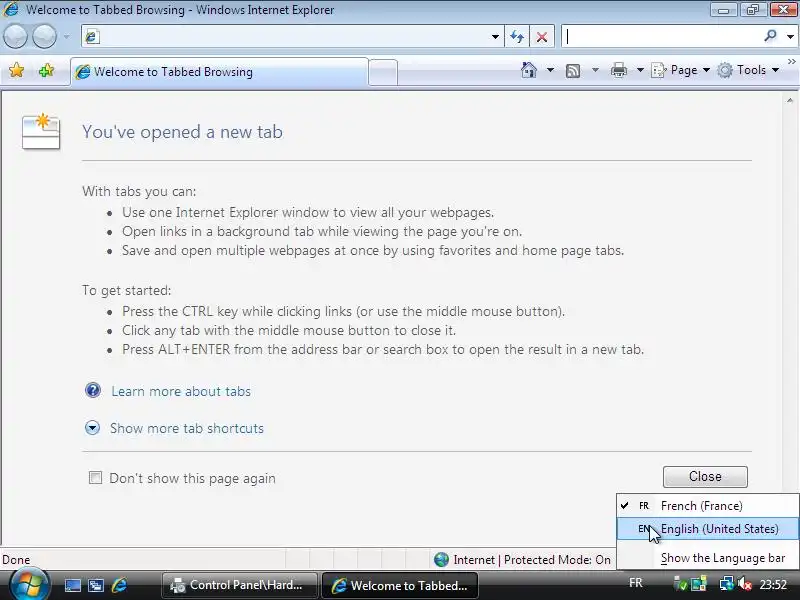Expand the Feeds dropdown arrow
The height and width of the screenshot is (600, 800).
click(x=595, y=70)
